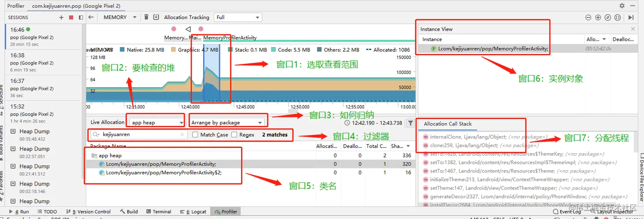Select the 16:37 session

click(x=43, y=88)
